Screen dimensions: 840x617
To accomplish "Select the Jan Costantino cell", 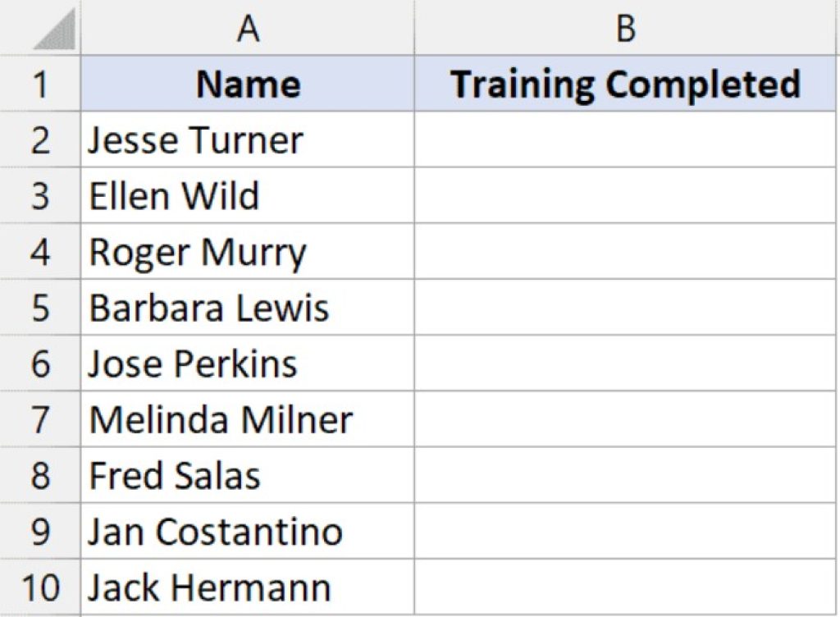I will 246,532.
